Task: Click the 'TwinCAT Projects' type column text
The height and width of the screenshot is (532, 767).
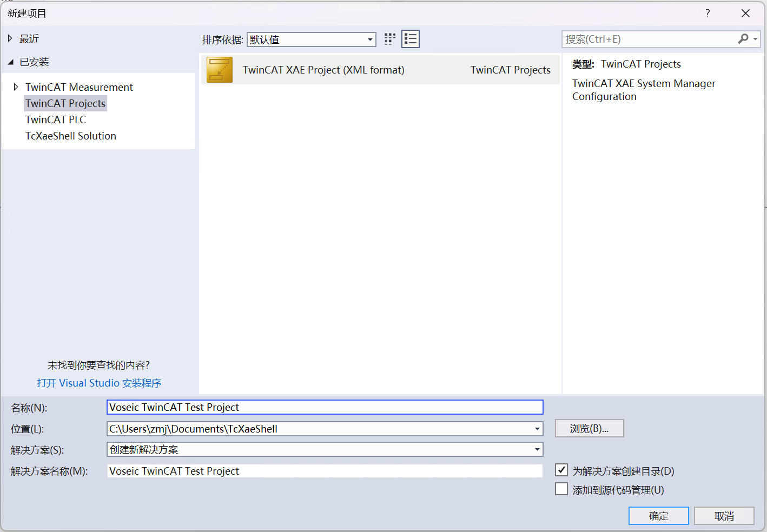Action: pyautogui.click(x=511, y=70)
